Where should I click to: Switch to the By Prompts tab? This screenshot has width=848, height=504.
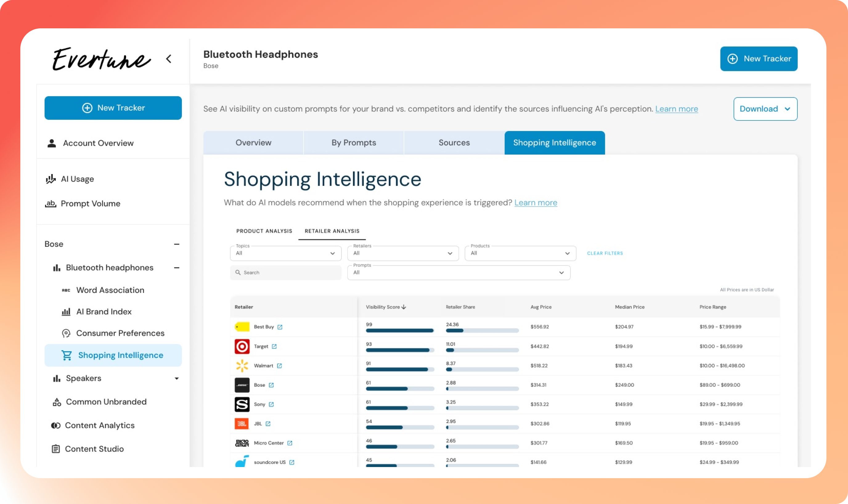[x=353, y=143]
